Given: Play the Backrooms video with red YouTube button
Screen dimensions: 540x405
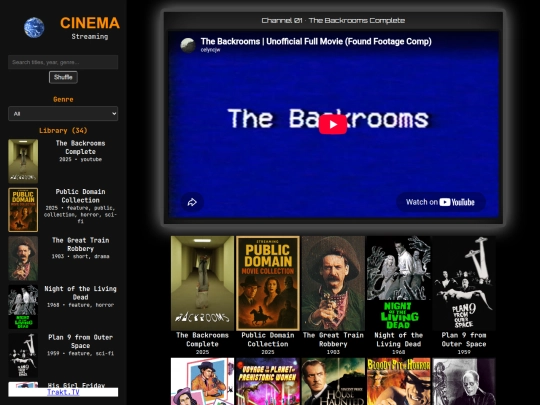Looking at the screenshot, I should point(333,124).
